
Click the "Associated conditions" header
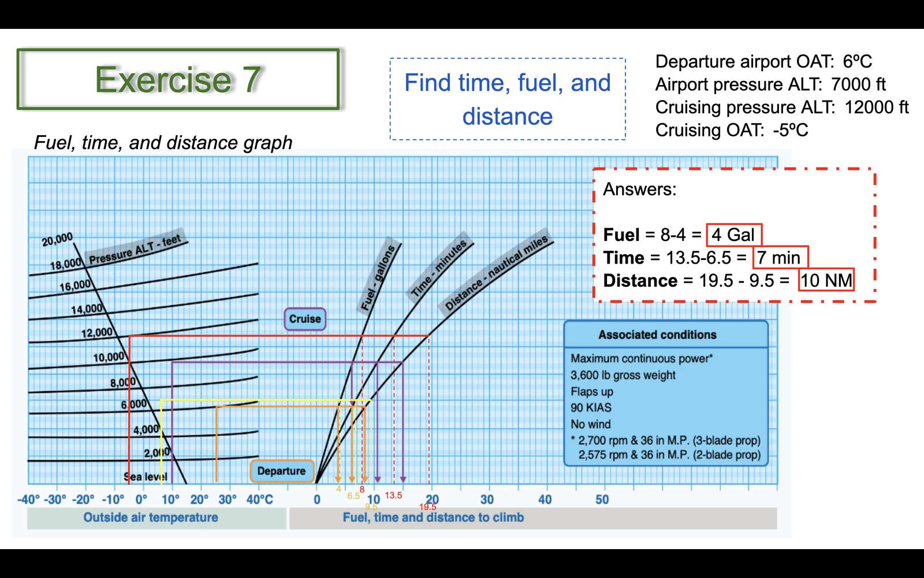pyautogui.click(x=657, y=335)
